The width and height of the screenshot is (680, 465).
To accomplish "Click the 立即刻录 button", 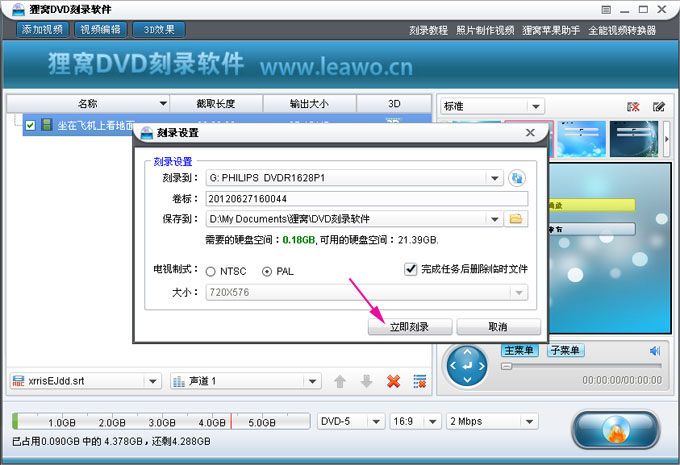I will click(409, 327).
